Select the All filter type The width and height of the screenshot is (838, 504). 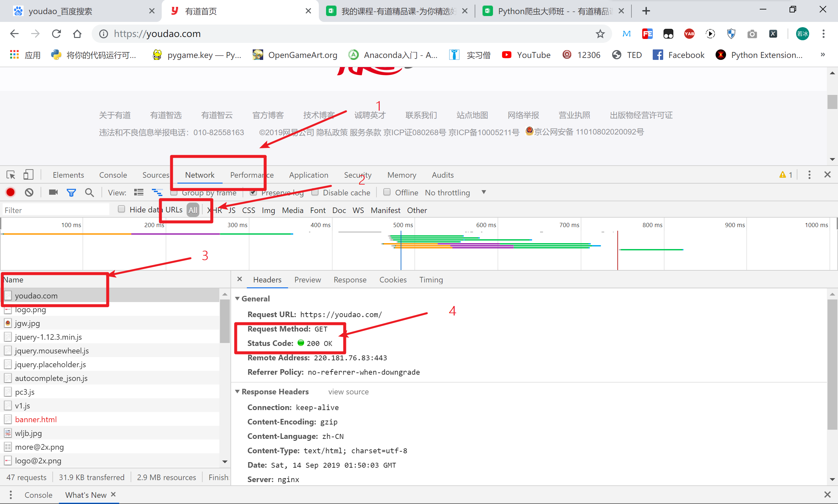click(192, 210)
